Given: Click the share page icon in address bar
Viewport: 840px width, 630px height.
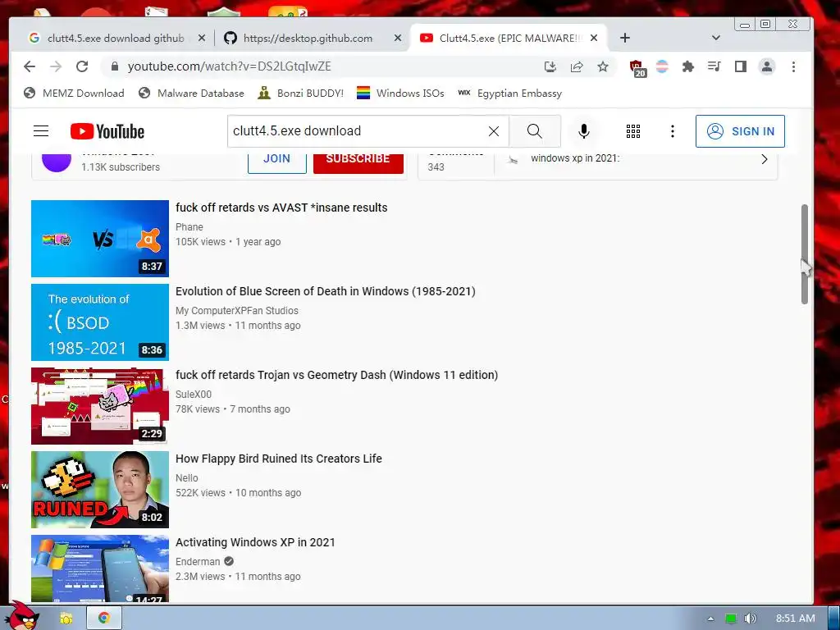Looking at the screenshot, I should (x=577, y=66).
